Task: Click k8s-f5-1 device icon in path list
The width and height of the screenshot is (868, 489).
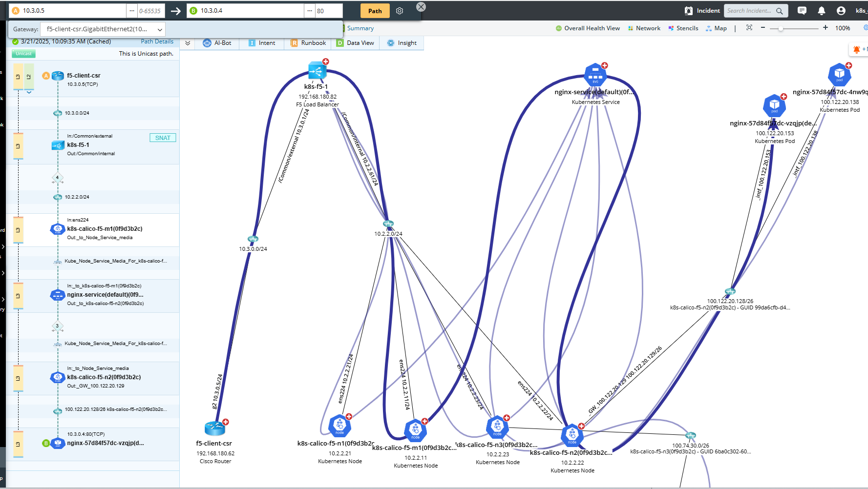Action: [58, 145]
